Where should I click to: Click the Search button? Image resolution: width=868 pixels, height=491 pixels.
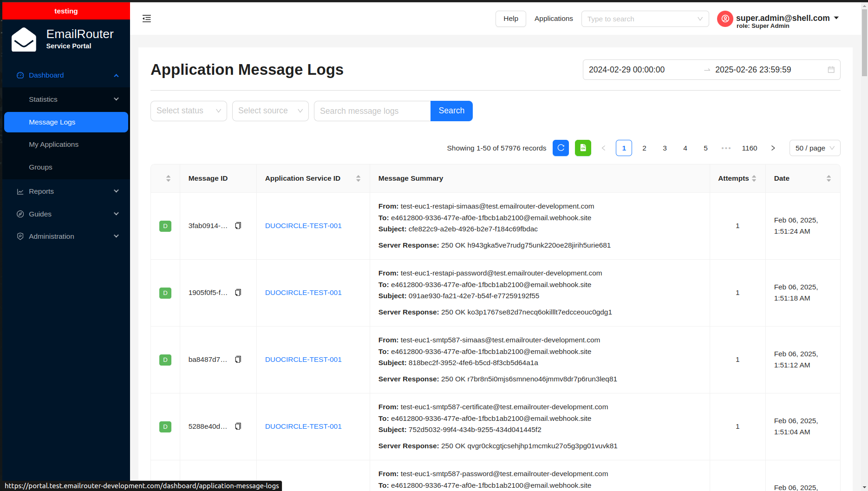451,111
